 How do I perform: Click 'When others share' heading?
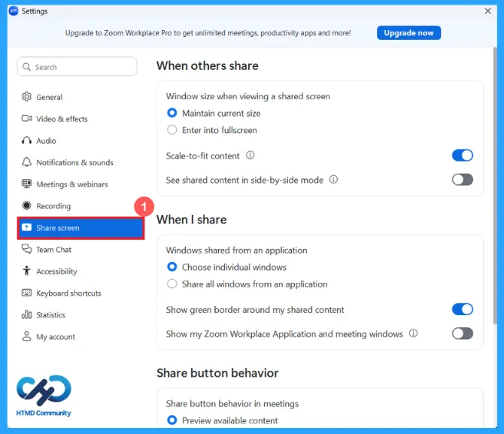click(x=208, y=65)
